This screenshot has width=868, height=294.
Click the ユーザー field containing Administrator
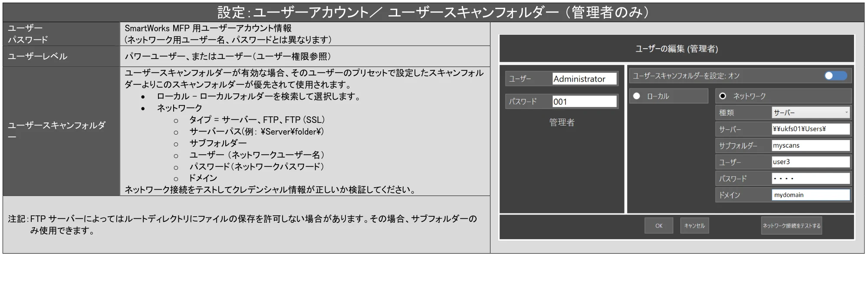coord(584,79)
